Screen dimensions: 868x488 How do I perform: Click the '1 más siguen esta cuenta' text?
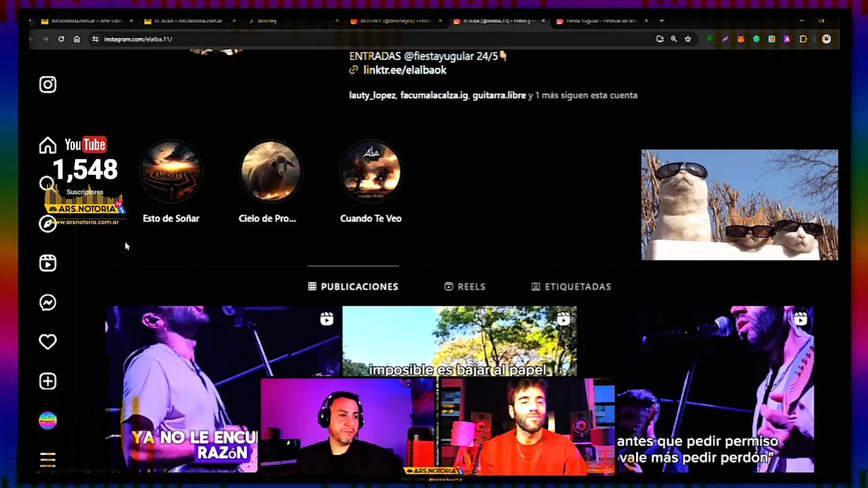point(586,96)
